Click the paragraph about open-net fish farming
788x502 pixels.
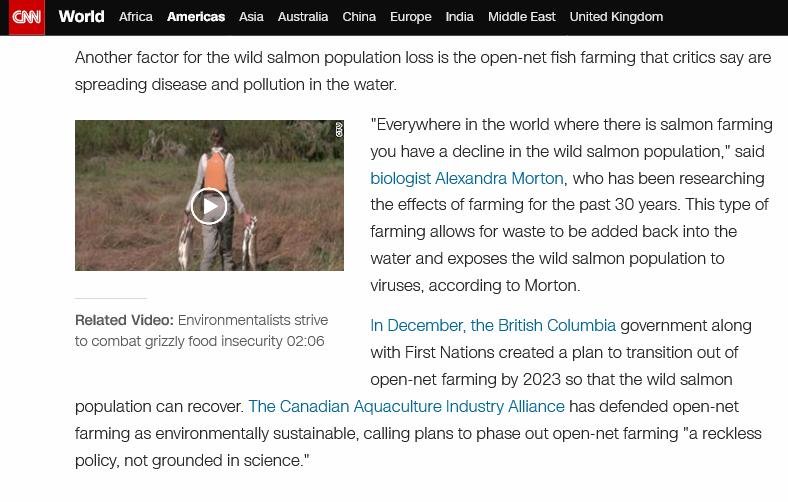[x=422, y=71]
